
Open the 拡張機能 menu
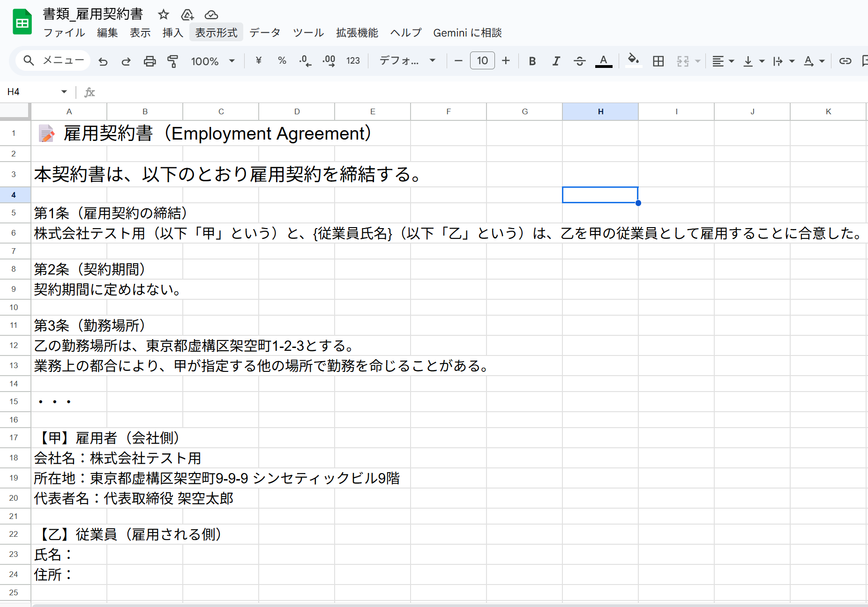coord(357,33)
